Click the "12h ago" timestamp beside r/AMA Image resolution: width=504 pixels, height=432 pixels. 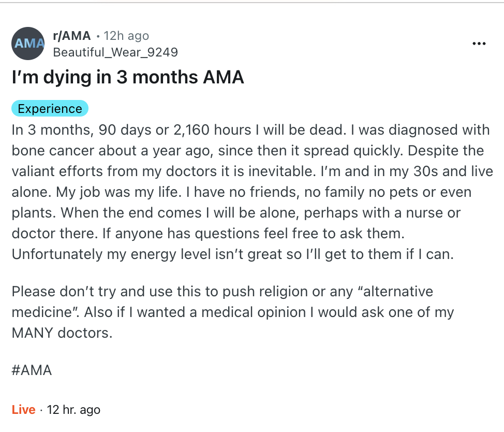[126, 36]
